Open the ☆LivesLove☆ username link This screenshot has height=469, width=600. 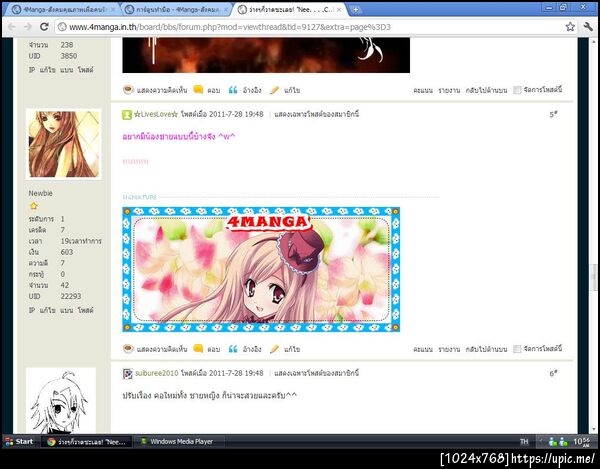[156, 114]
